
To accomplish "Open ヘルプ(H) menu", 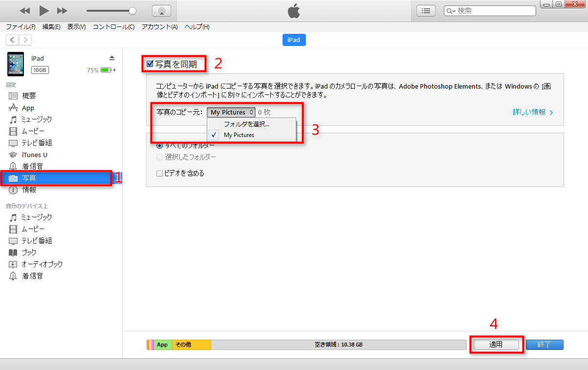I will click(197, 27).
